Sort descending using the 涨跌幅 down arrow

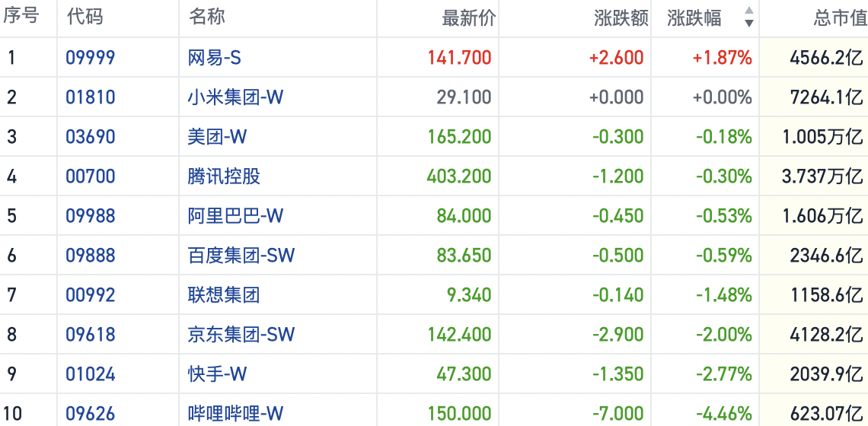coord(748,24)
